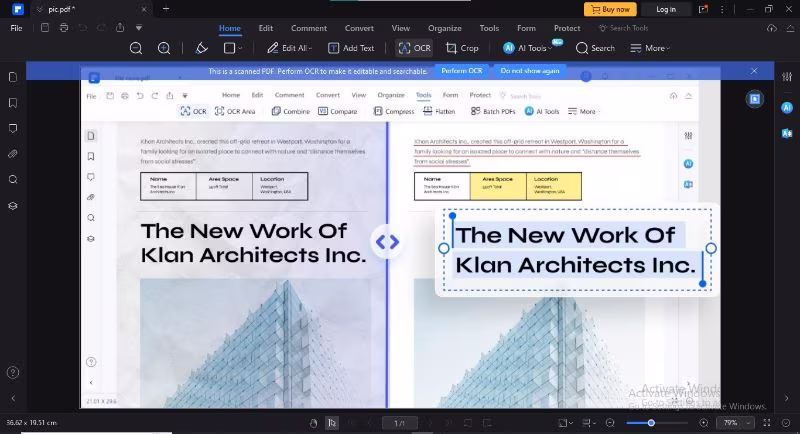The height and width of the screenshot is (434, 800).
Task: Click the Buy now button
Action: coord(610,9)
